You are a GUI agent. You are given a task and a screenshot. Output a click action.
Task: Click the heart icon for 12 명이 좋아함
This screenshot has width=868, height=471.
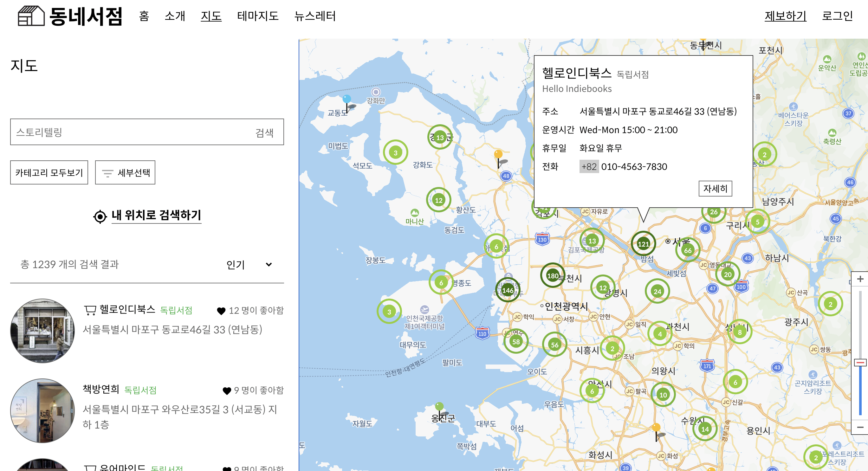pos(221,311)
